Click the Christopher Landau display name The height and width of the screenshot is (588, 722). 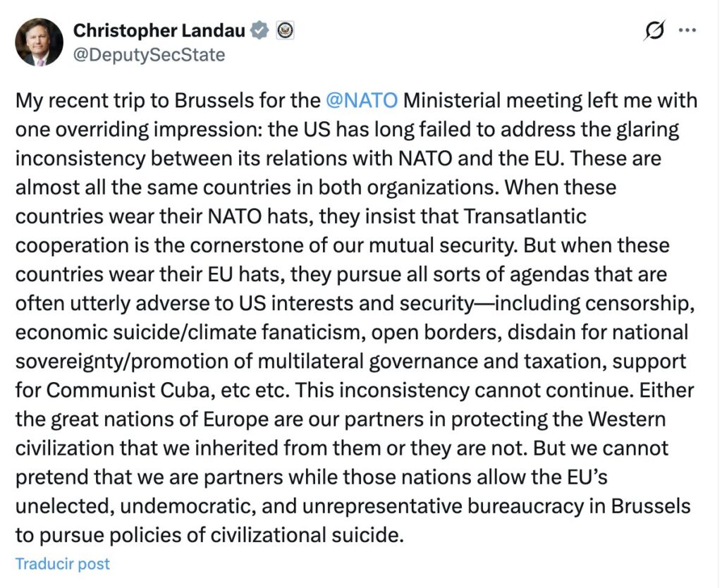tap(159, 30)
